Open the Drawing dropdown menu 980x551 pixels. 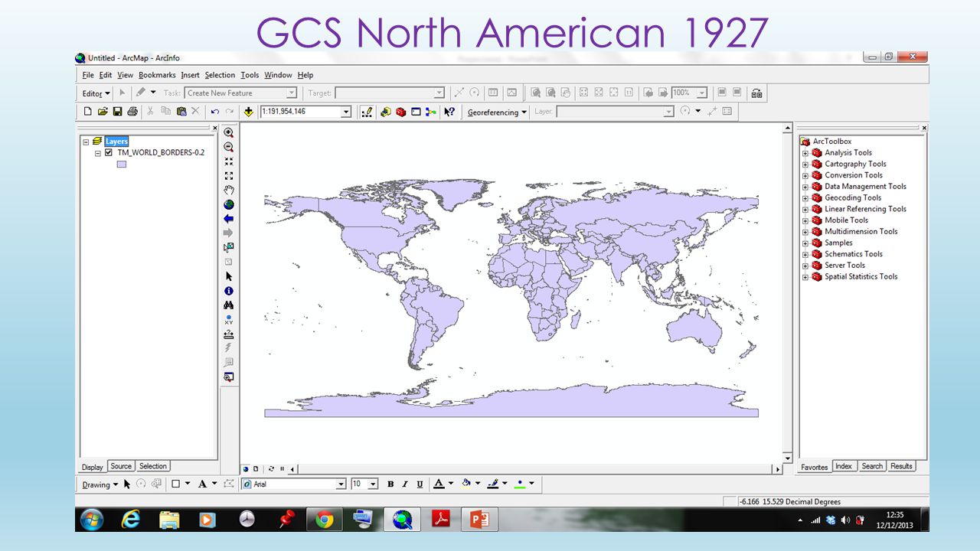[x=100, y=484]
